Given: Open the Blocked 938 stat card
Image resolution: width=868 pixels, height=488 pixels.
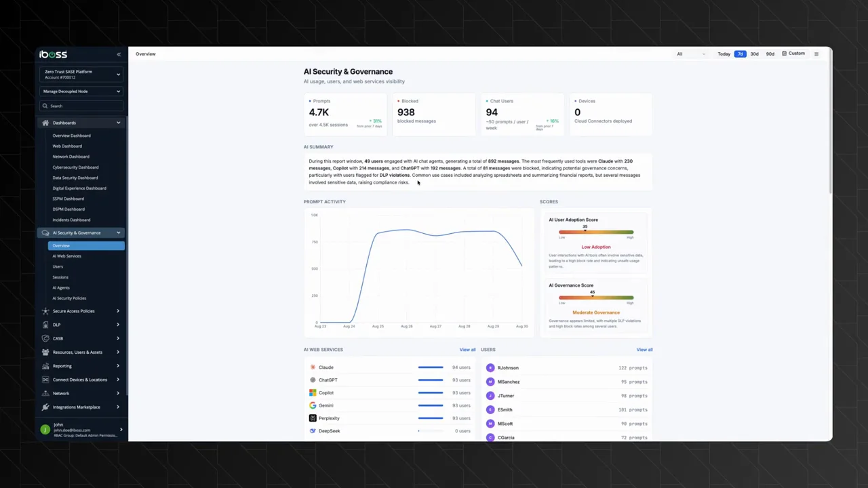Looking at the screenshot, I should click(x=433, y=115).
